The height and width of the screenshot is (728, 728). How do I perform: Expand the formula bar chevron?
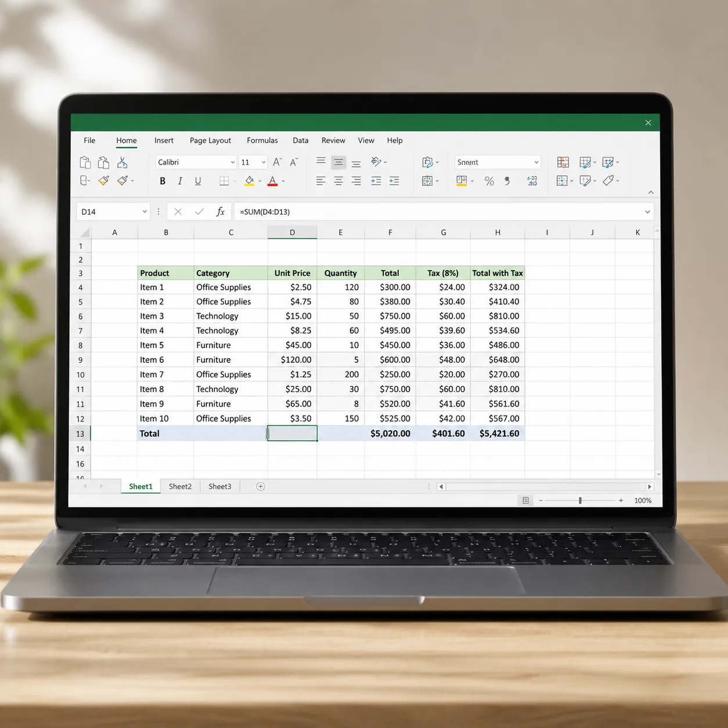(x=647, y=212)
